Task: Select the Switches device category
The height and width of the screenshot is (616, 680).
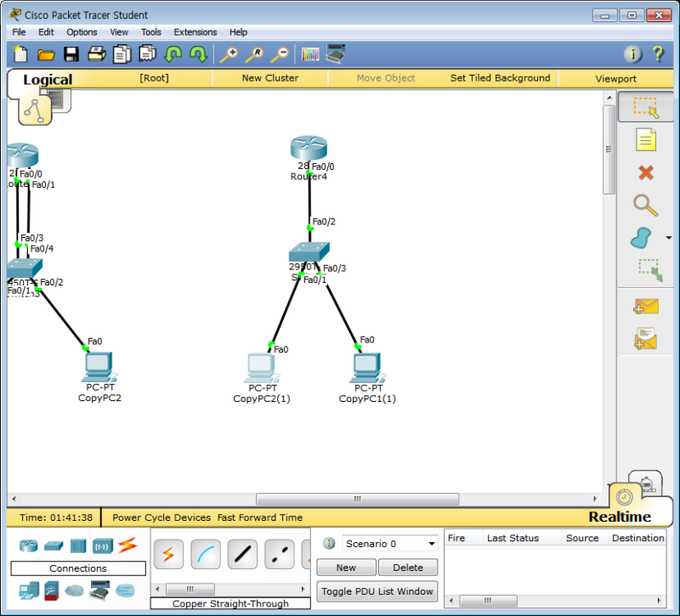Action: coord(54,545)
